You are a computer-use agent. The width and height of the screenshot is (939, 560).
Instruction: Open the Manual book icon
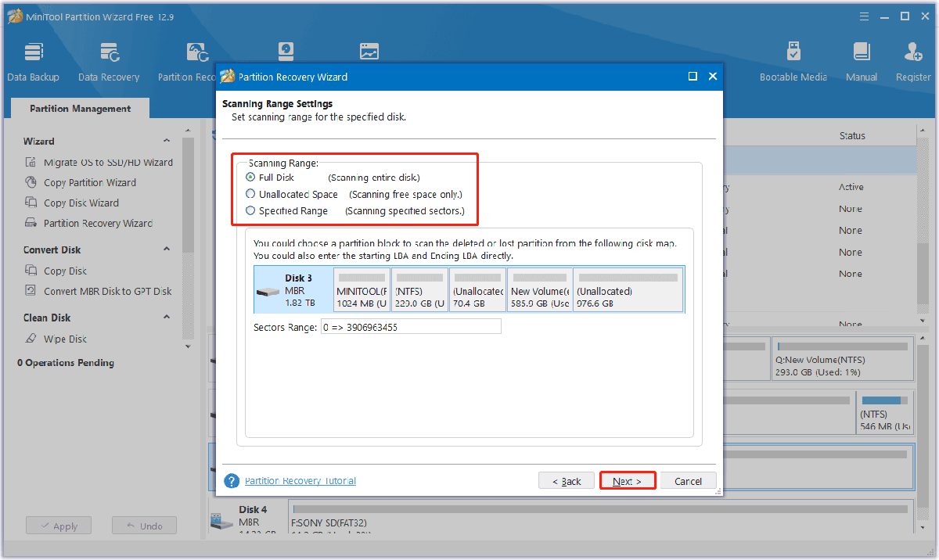(x=861, y=61)
